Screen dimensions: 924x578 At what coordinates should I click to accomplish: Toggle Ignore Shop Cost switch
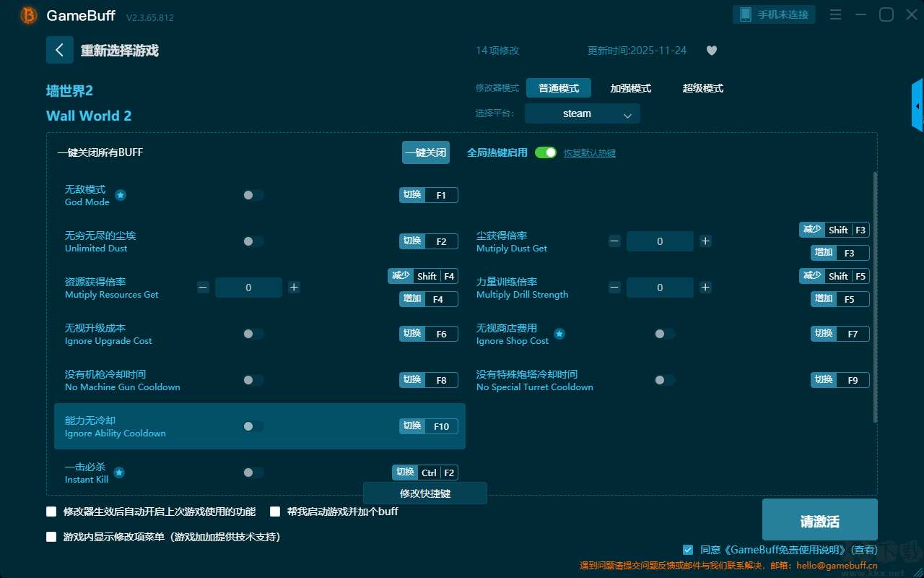click(665, 334)
